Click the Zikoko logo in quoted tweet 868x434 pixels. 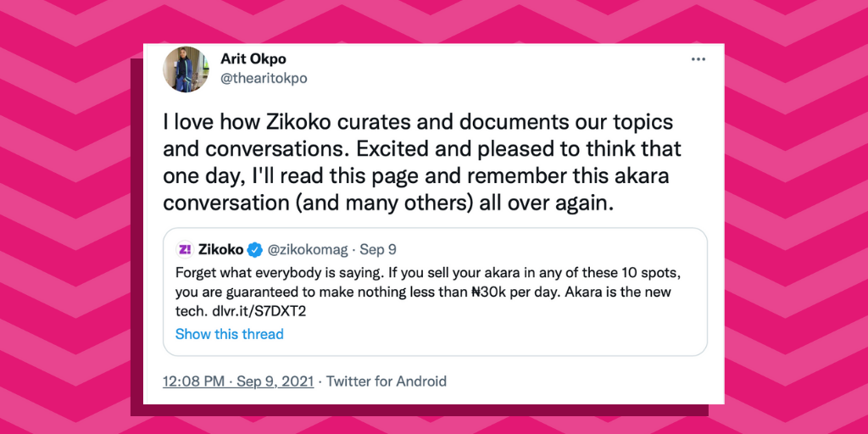pos(184,249)
